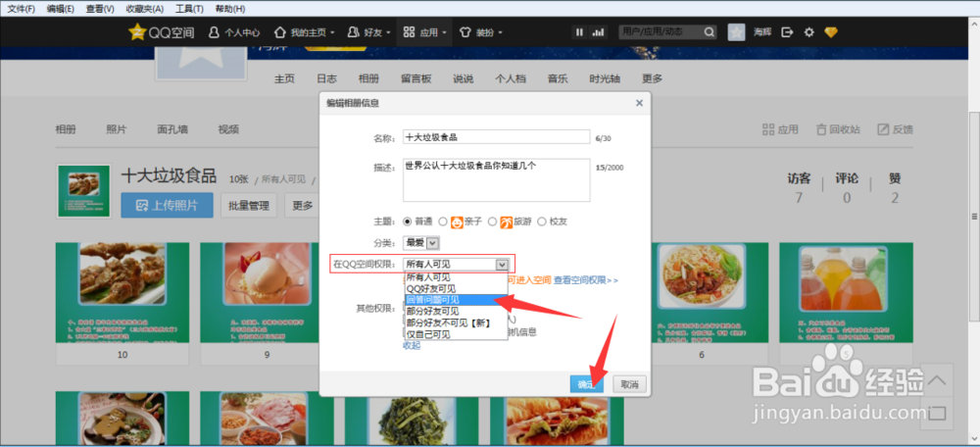Click the 在QQ空间权限 combo box arrow
The height and width of the screenshot is (447, 980).
coord(501,265)
